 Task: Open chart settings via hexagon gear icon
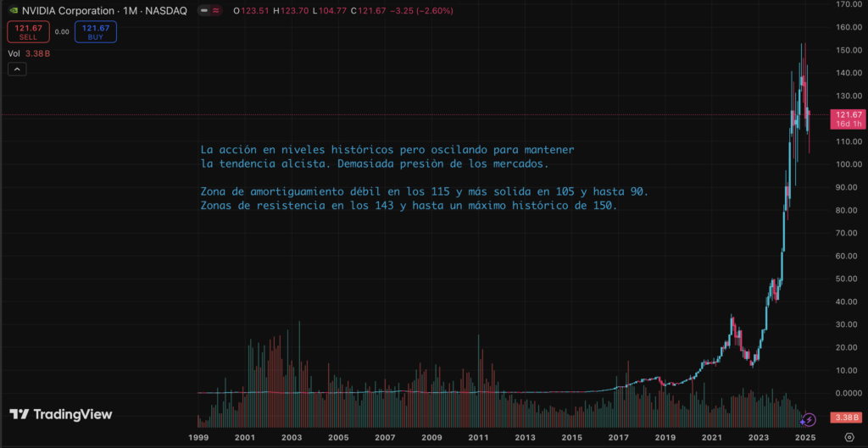(849, 436)
